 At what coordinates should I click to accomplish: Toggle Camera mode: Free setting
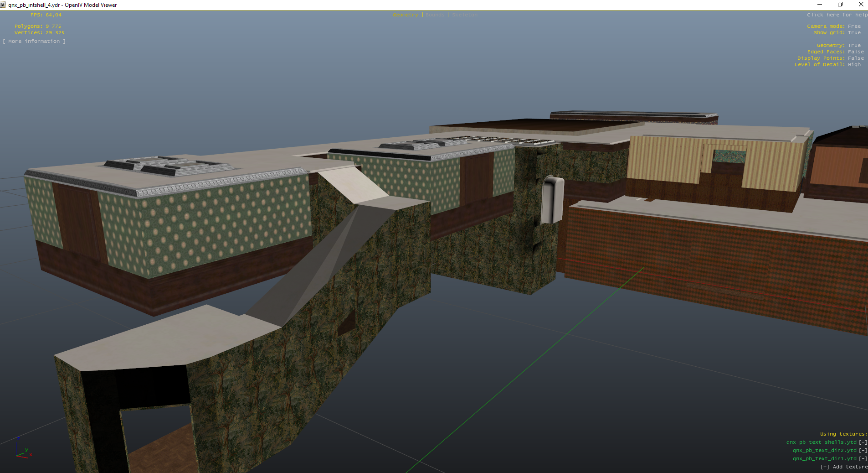834,26
